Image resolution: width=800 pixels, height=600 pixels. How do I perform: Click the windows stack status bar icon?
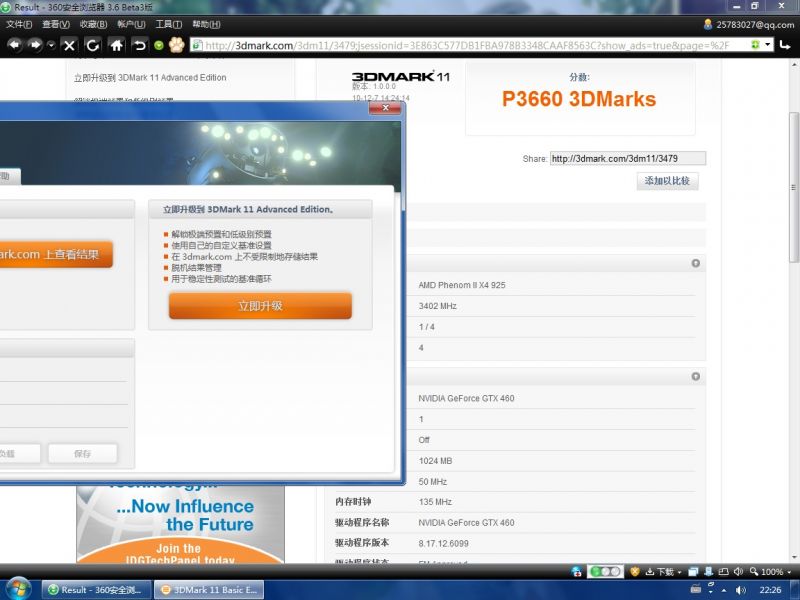[x=693, y=571]
